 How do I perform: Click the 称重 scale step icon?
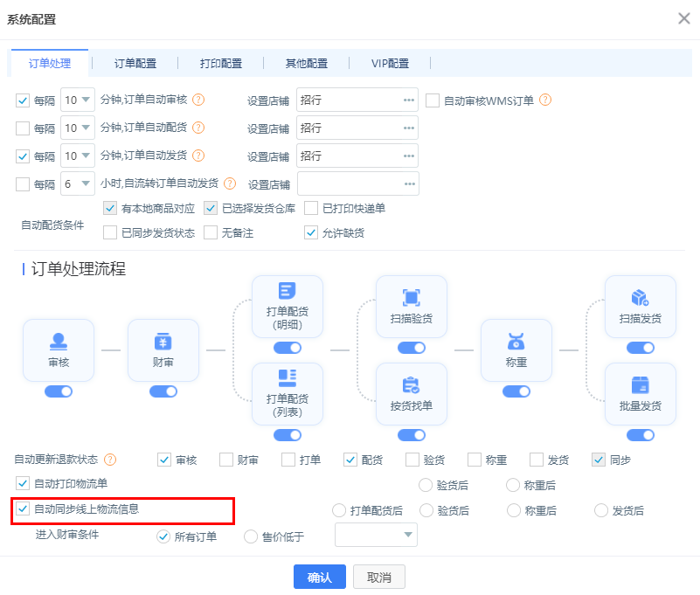(x=516, y=342)
